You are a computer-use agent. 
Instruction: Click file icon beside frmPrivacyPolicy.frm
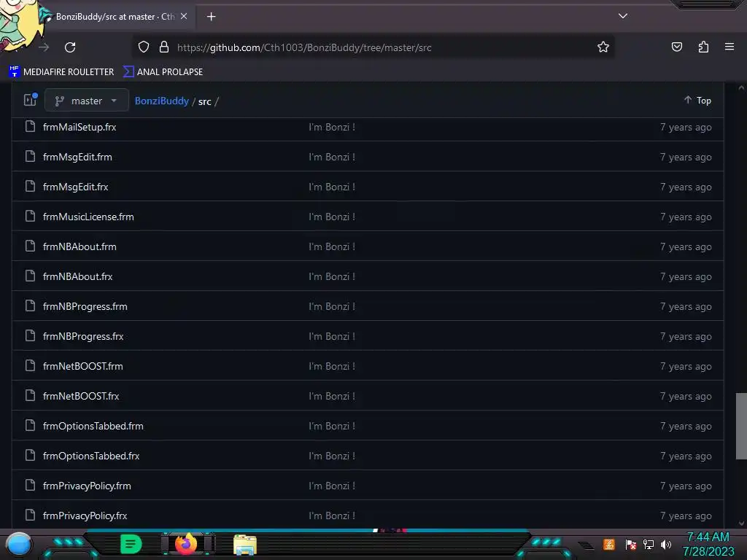[30, 485]
